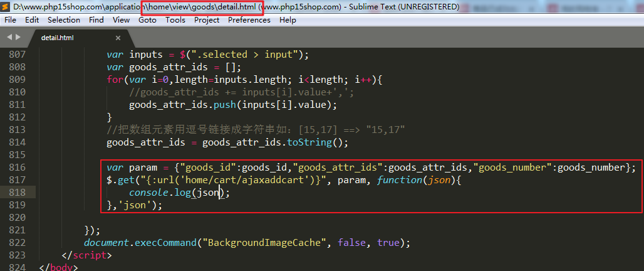Open the Project menu
This screenshot has height=271, width=644.
[x=207, y=20]
